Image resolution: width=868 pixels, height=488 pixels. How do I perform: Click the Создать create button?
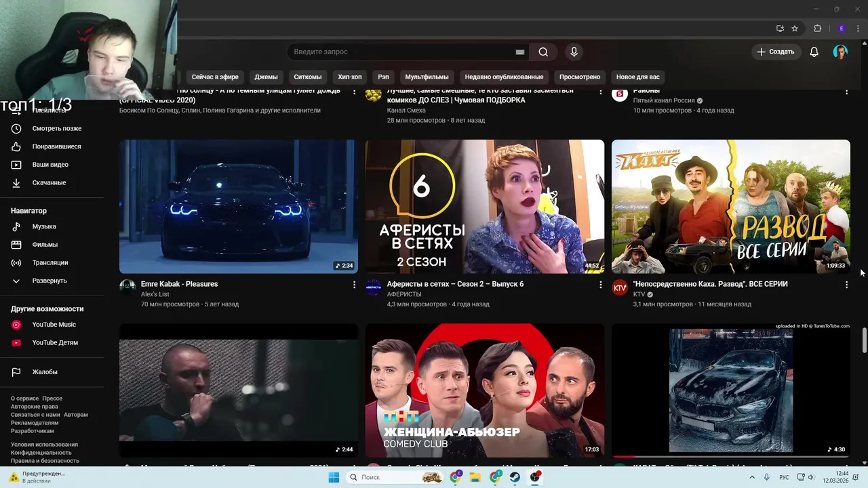pyautogui.click(x=776, y=52)
